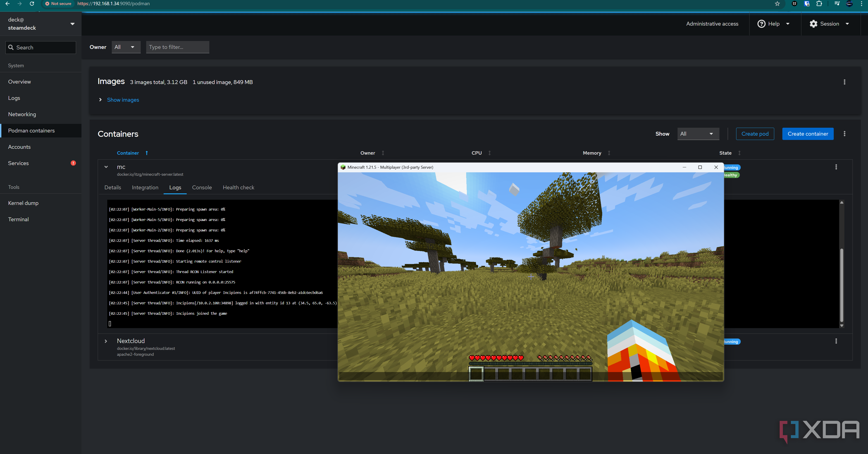Open Overview in the sidebar
Screen dimensions: 868x454
41,82
